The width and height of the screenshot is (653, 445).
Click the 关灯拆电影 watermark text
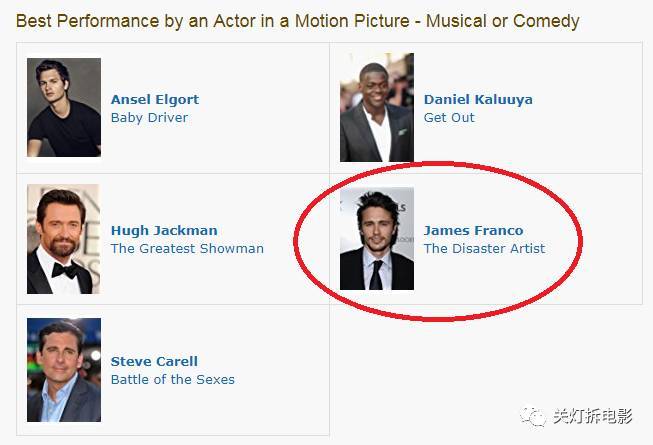tap(593, 416)
